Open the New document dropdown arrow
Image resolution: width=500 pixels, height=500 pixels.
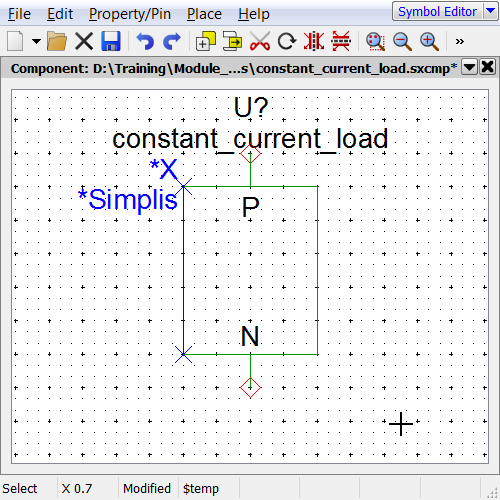tap(36, 41)
